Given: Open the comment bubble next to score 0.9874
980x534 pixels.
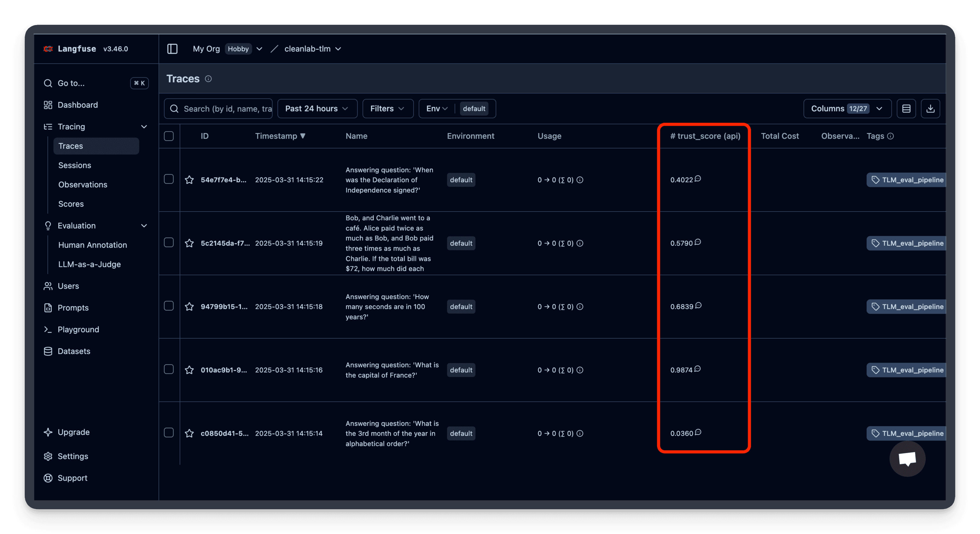Looking at the screenshot, I should click(x=698, y=369).
